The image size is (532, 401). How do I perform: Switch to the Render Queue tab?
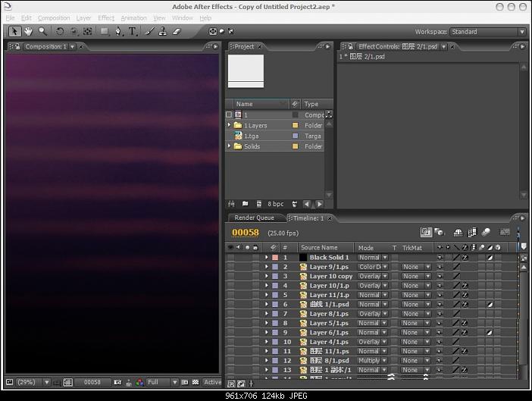point(254,218)
